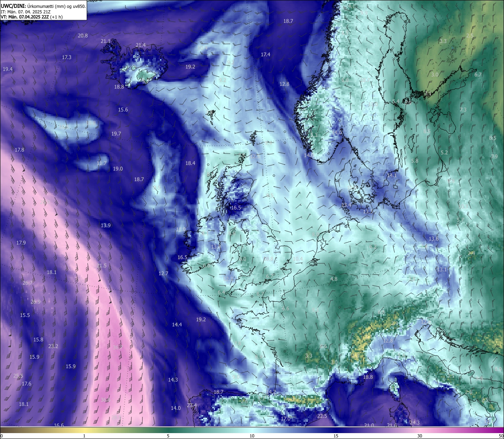Click the map value '14.4'
Image resolution: width=504 pixels, height=439 pixels.
(177, 325)
